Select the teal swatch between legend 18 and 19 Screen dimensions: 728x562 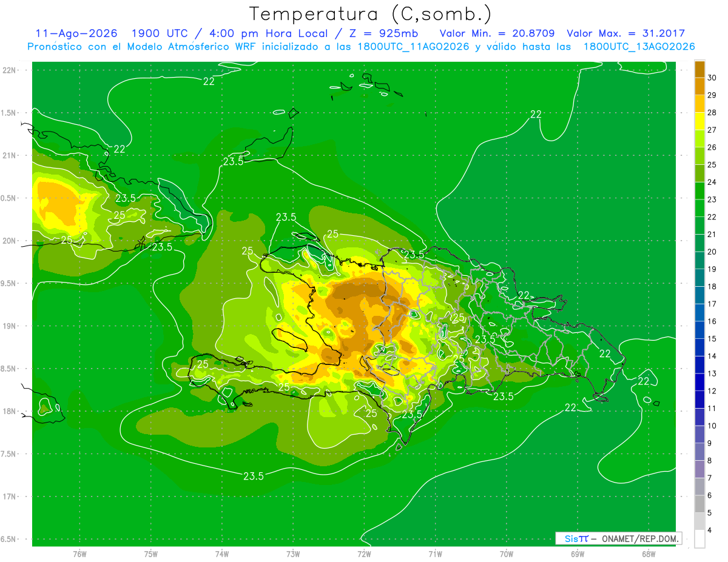point(699,278)
